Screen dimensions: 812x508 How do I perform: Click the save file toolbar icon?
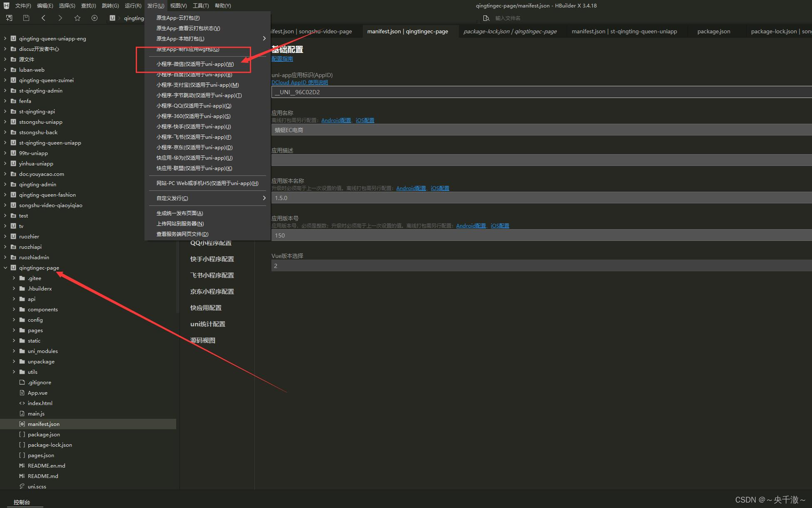(26, 18)
